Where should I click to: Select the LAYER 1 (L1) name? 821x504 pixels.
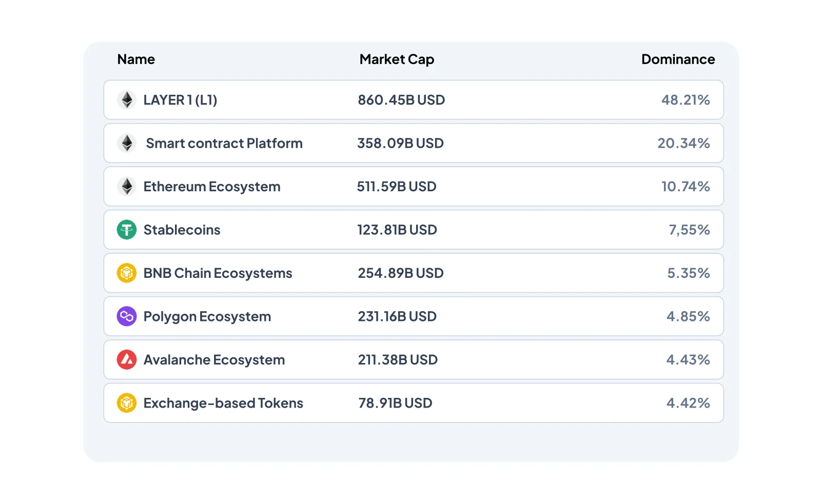click(180, 100)
